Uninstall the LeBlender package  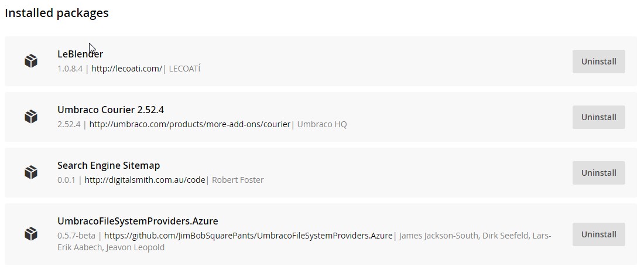point(598,62)
